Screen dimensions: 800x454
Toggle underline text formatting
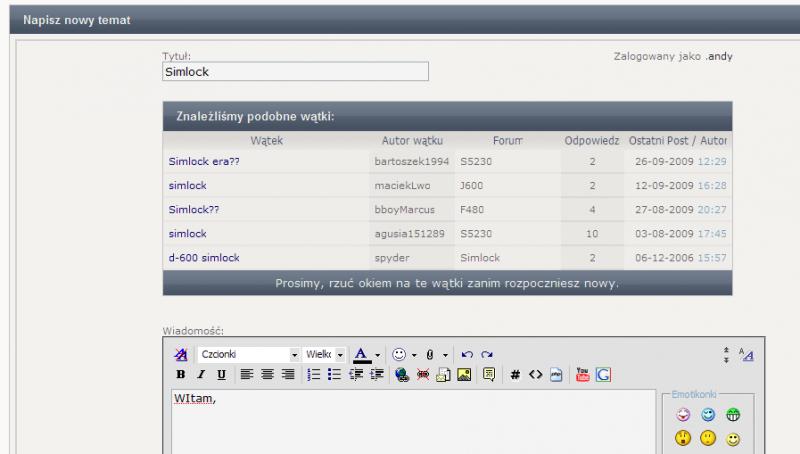[221, 374]
